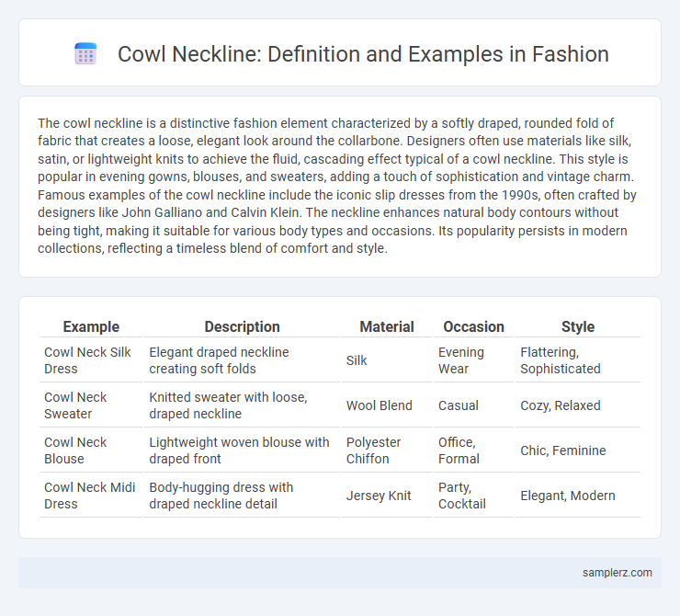Click the 'Chic, Feminine' style cell
680x616 pixels.
pyautogui.click(x=578, y=451)
